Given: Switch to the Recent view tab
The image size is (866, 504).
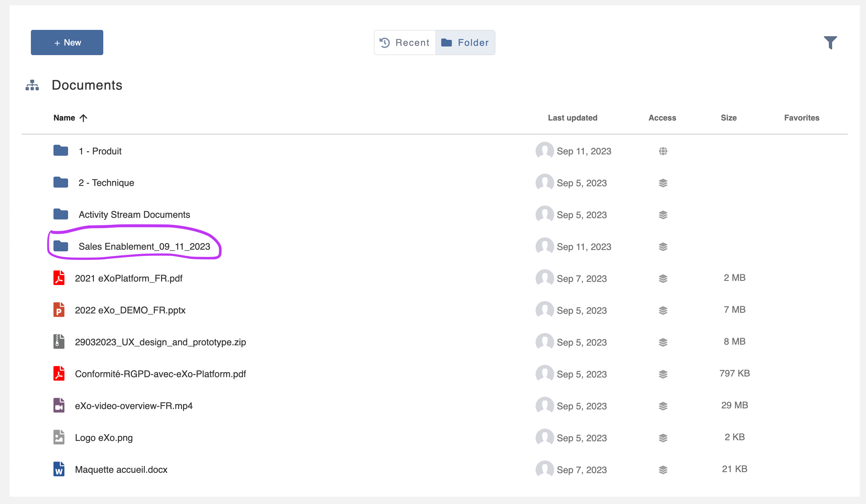Looking at the screenshot, I should [405, 42].
